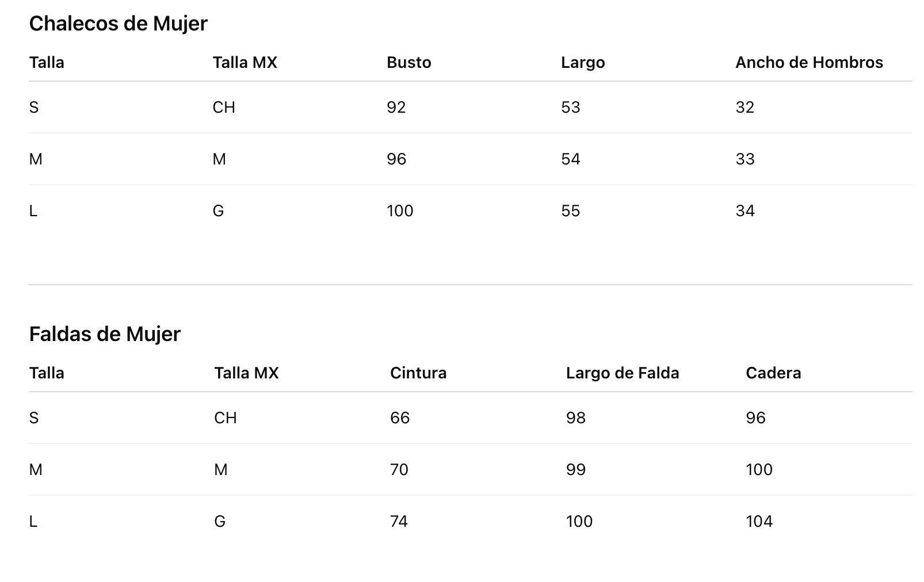924x582 pixels.
Task: Click the Largo header in vests table
Action: point(583,62)
